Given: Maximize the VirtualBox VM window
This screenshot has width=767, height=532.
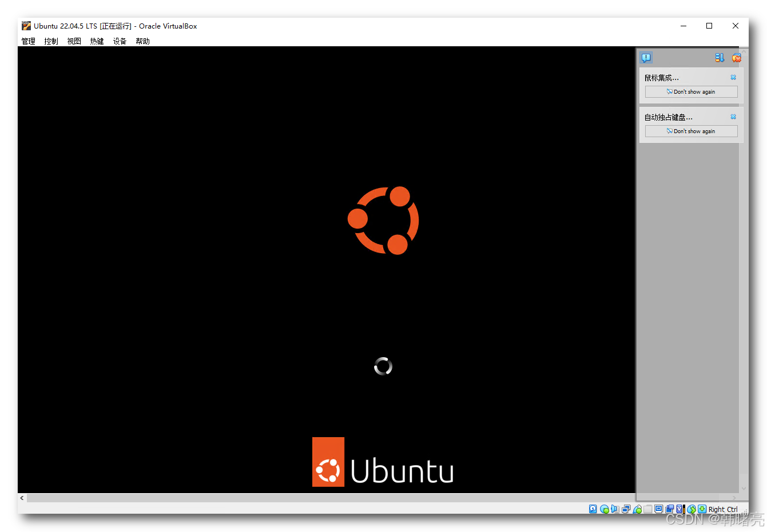Looking at the screenshot, I should [x=709, y=26].
